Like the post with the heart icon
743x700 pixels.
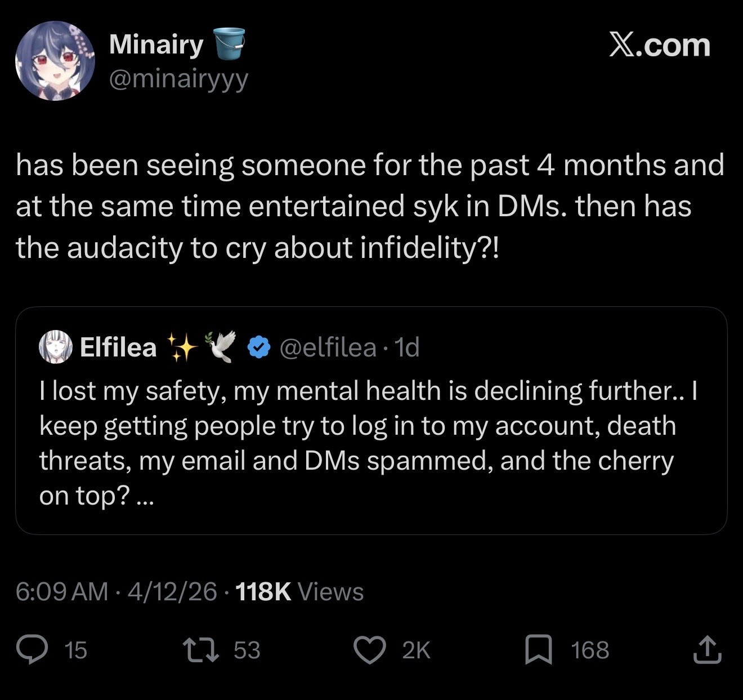coord(369,649)
